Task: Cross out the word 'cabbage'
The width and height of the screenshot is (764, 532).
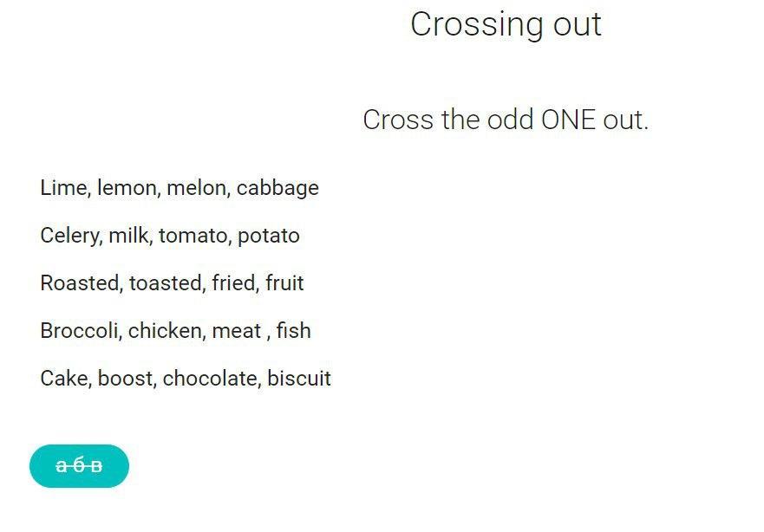Action: pyautogui.click(x=278, y=188)
